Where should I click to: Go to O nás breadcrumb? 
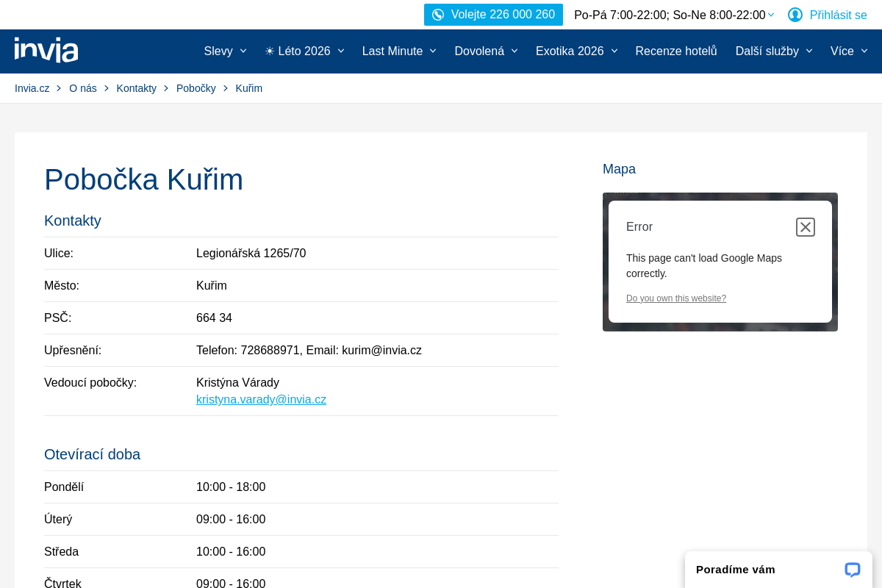pos(83,88)
